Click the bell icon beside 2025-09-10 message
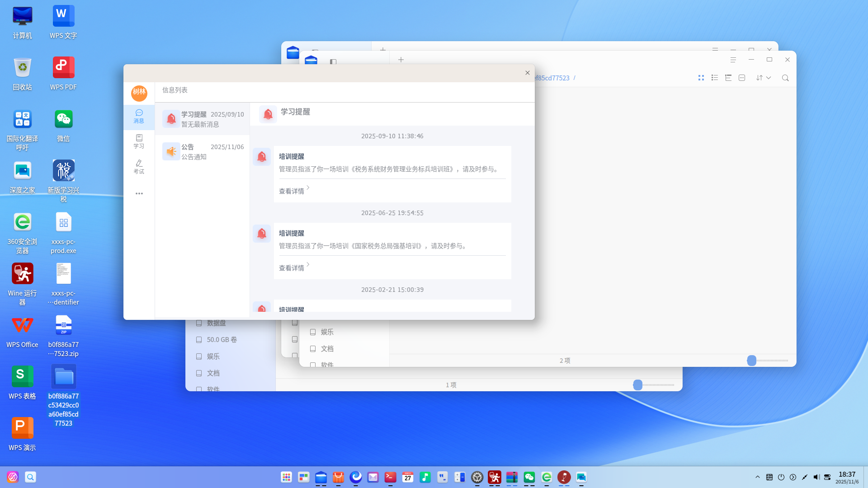This screenshot has height=488, width=868. pos(262,157)
